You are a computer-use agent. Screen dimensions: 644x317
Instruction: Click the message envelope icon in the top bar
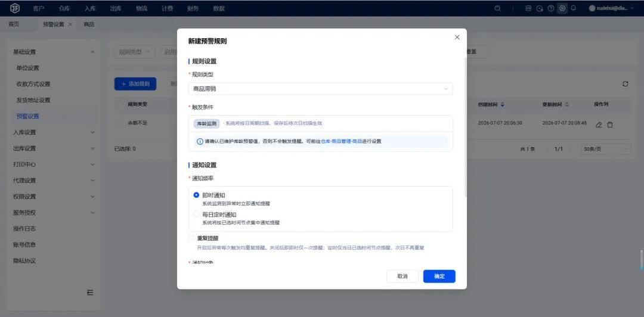(528, 8)
